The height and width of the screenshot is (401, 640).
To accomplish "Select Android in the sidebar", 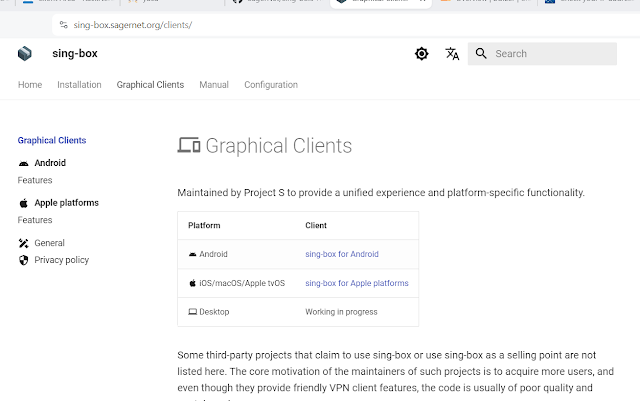I will tap(50, 163).
